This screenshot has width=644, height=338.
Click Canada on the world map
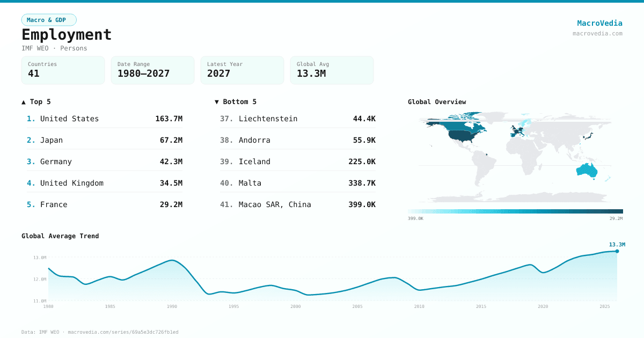pyautogui.click(x=462, y=124)
